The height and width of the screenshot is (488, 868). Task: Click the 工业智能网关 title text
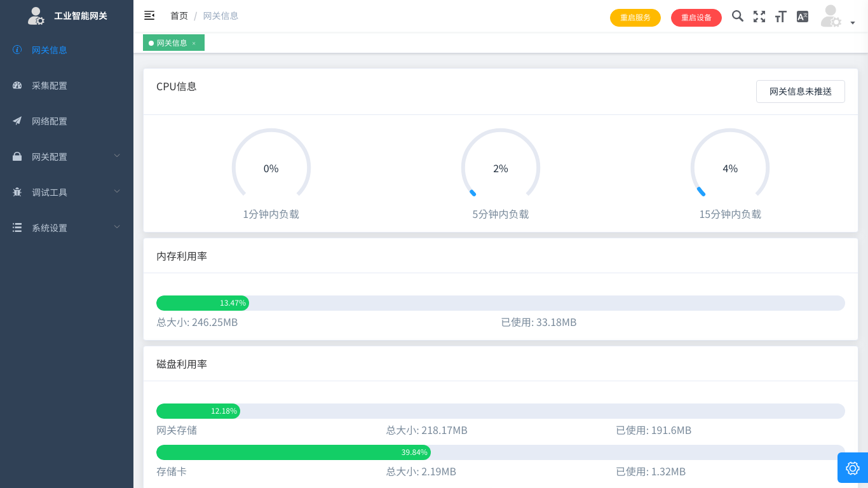click(81, 16)
